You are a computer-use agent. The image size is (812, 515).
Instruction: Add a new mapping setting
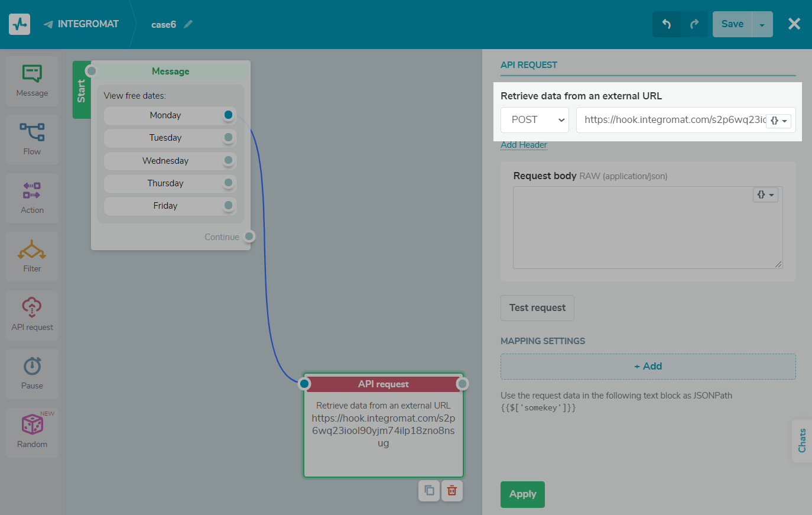[x=648, y=367]
